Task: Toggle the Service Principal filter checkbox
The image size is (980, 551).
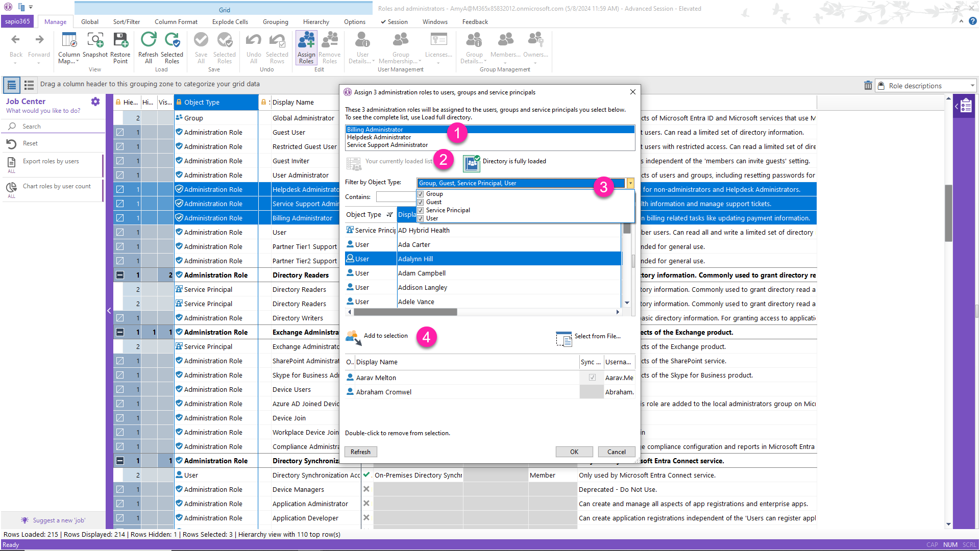Action: [421, 210]
